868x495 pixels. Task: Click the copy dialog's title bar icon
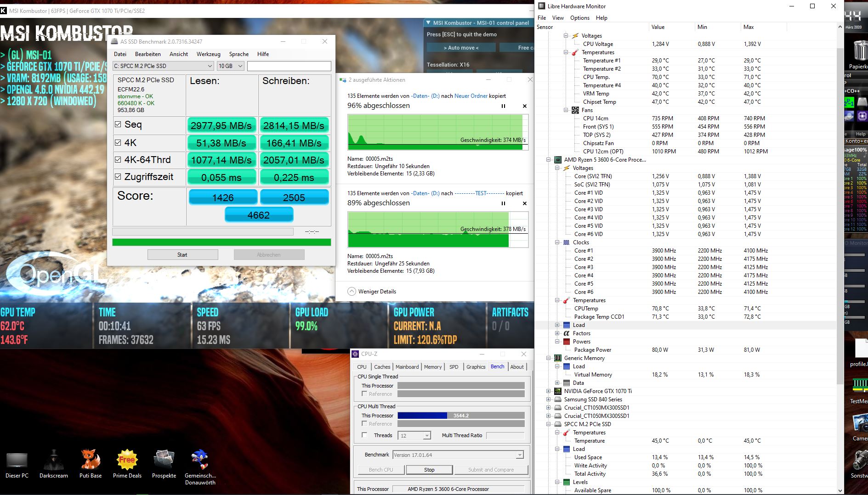(343, 80)
